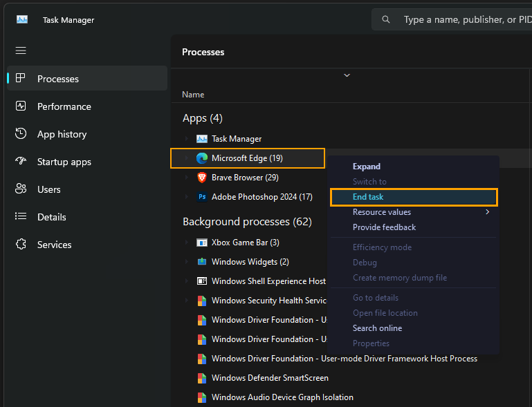This screenshot has width=532, height=407.
Task: Click the Windows Security Health Service icon
Action: [x=202, y=301]
